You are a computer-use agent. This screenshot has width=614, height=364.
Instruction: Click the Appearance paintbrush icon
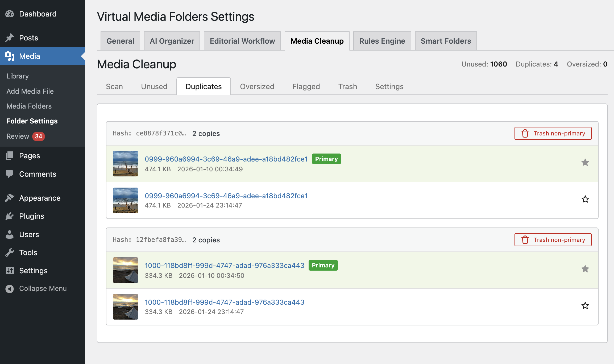[x=10, y=198]
